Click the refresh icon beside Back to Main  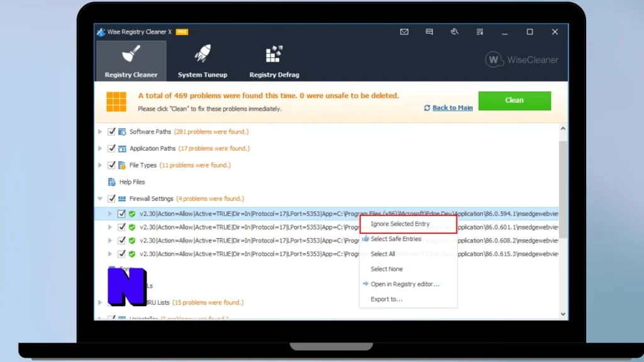coord(427,107)
